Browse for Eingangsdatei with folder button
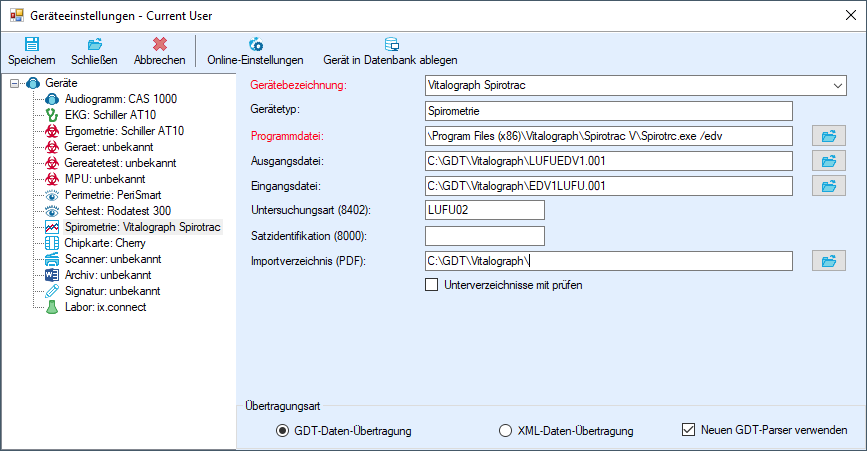 [828, 186]
